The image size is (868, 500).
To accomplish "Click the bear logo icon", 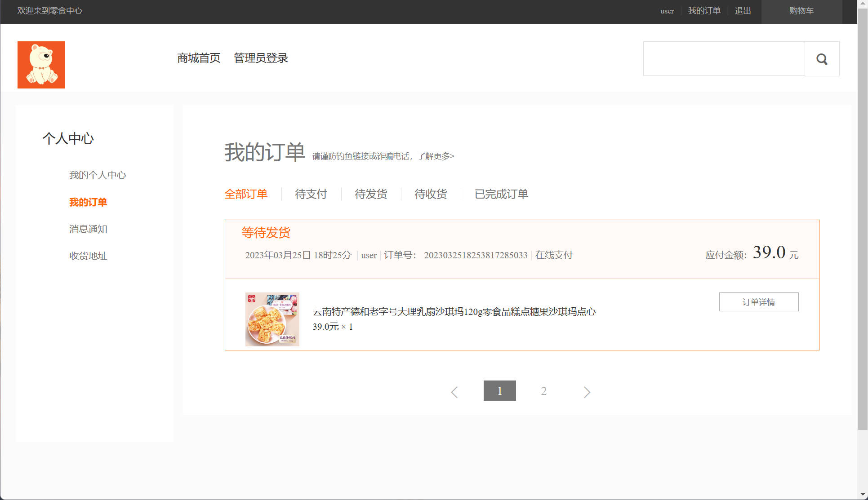I will [x=41, y=64].
